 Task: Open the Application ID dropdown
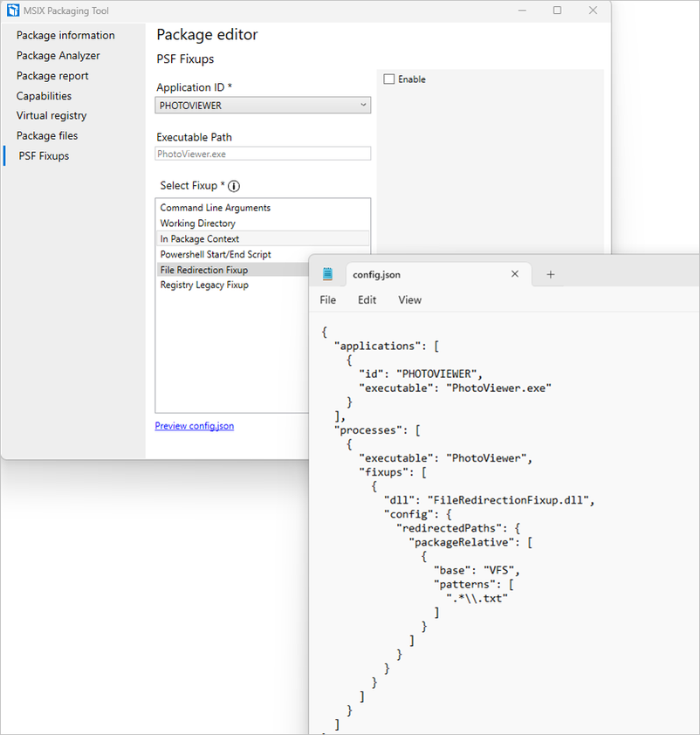coord(263,105)
